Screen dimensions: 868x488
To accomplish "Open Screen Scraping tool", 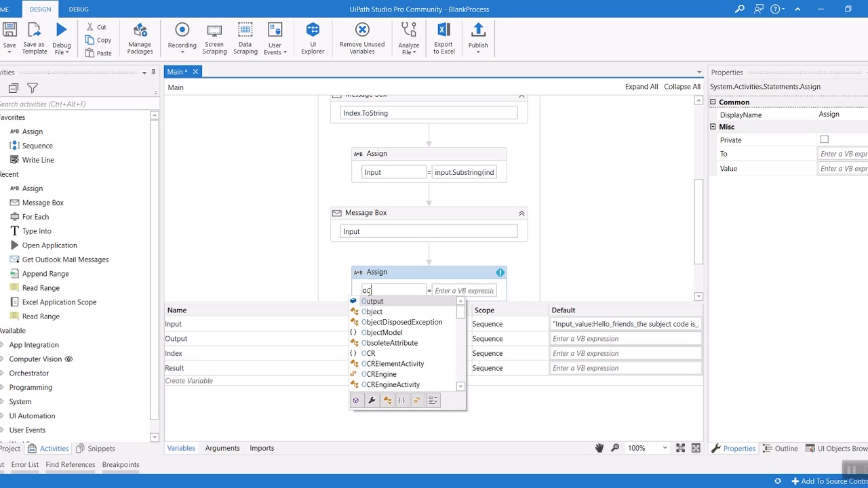I will 214,39.
